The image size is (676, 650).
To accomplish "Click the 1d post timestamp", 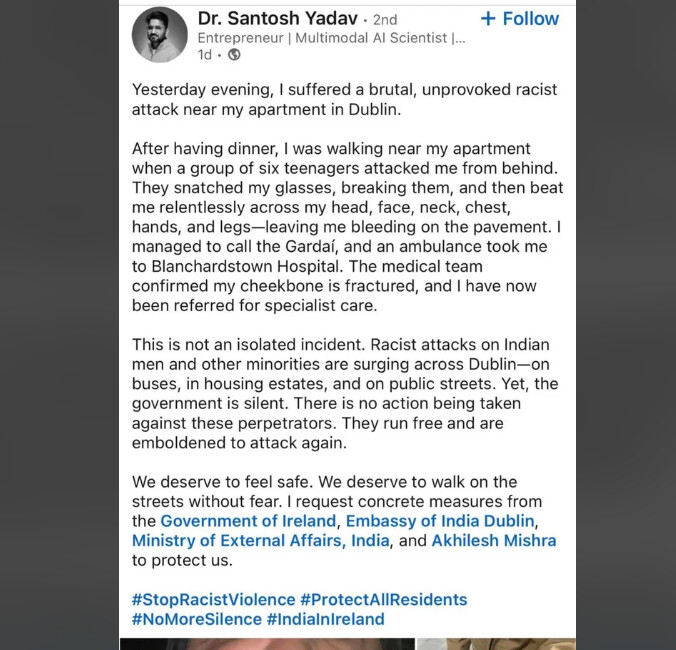I will [x=205, y=55].
